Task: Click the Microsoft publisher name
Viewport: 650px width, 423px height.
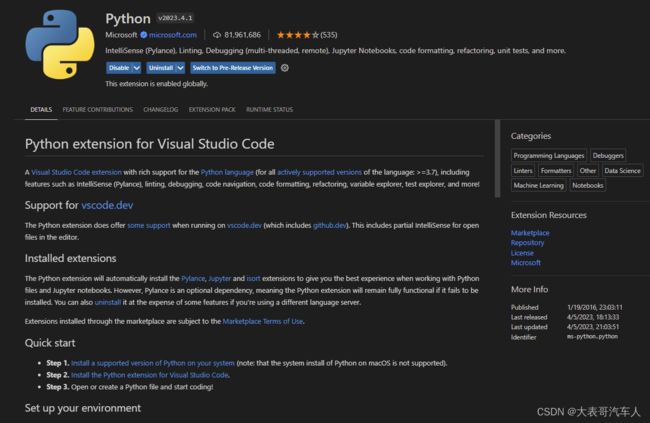Action: coord(121,35)
